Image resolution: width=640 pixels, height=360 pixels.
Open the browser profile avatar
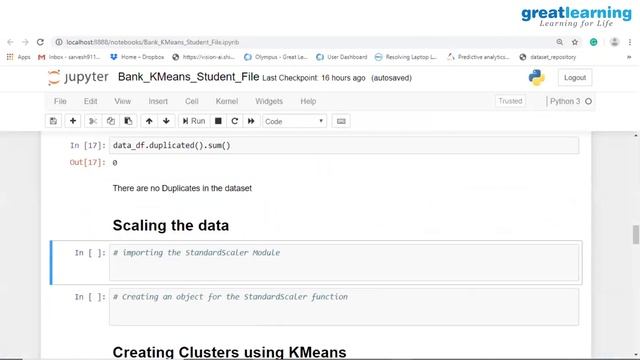pyautogui.click(x=614, y=42)
